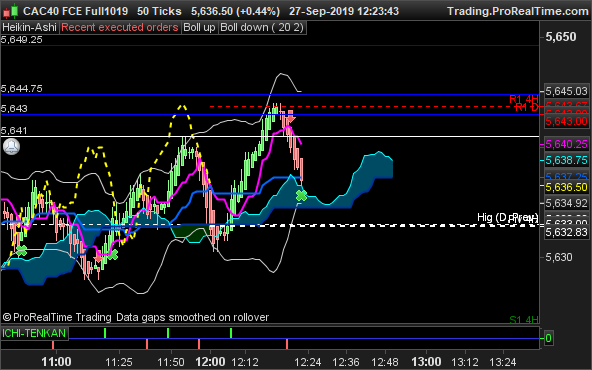Click the red down arrow marker near 11:20
Screen dimensions: 592x370
coord(98,257)
